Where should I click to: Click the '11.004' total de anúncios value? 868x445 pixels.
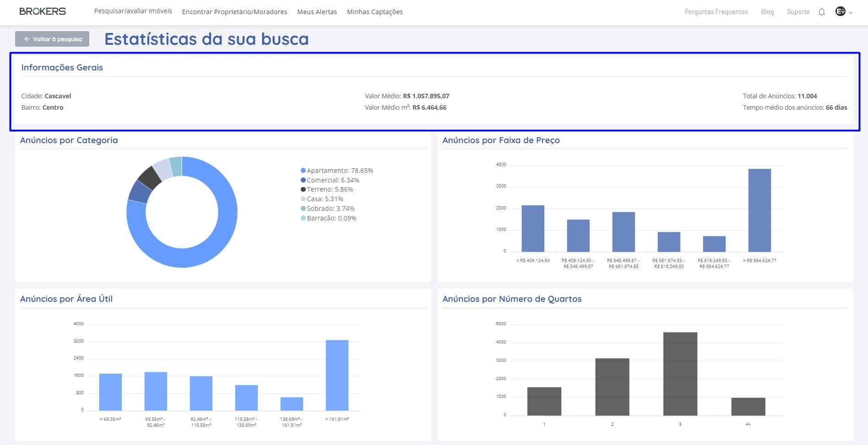(807, 96)
